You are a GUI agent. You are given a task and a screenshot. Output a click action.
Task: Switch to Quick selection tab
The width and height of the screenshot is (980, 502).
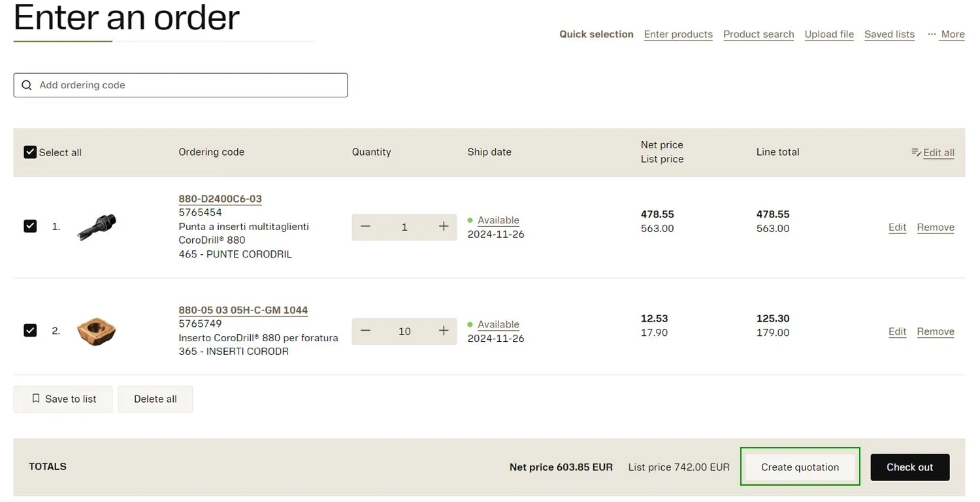coord(596,34)
